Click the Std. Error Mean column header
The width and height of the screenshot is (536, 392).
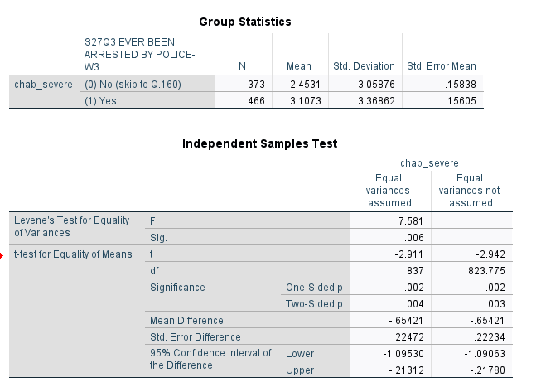[442, 66]
